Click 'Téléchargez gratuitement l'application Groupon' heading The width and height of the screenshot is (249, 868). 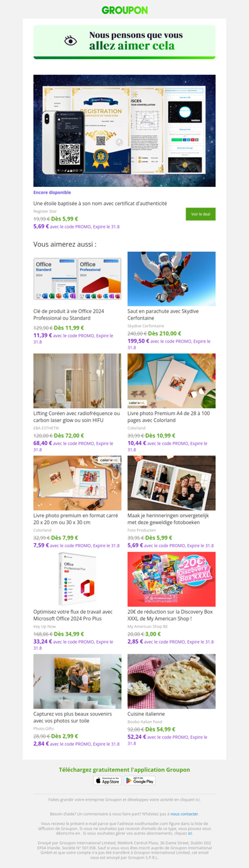tap(125, 770)
